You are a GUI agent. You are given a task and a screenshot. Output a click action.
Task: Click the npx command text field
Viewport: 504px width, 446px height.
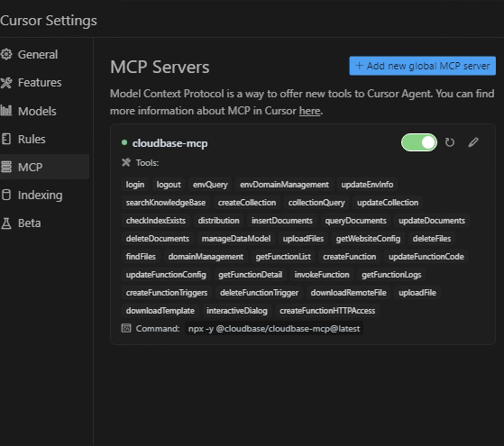(274, 328)
